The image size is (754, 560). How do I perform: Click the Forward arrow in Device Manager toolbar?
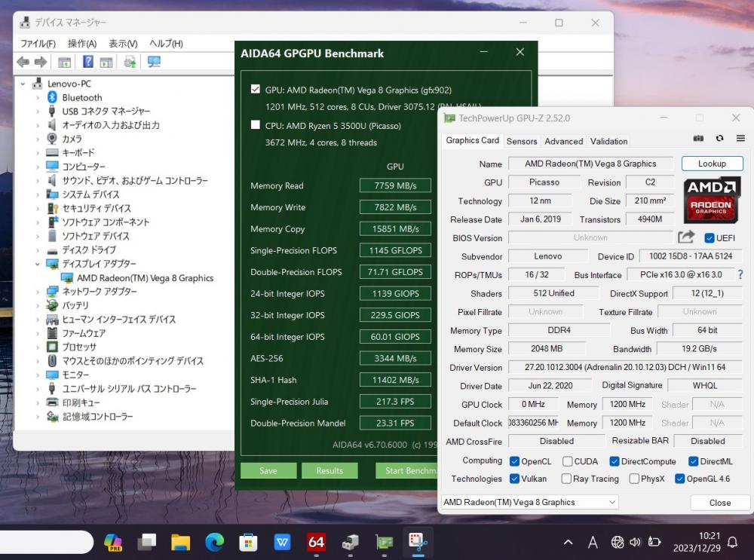(x=41, y=62)
